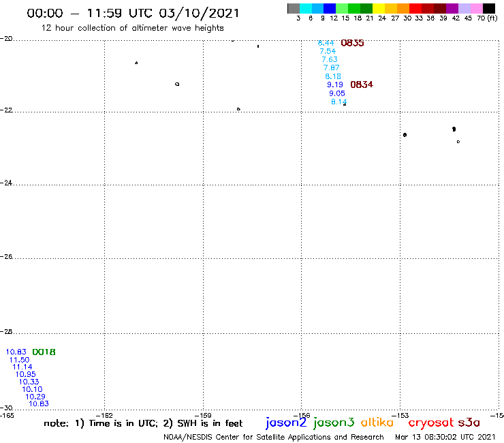Screen dimensions: 504x443
Task: Select the 10.83 value beside 0018
Action: click(16, 352)
